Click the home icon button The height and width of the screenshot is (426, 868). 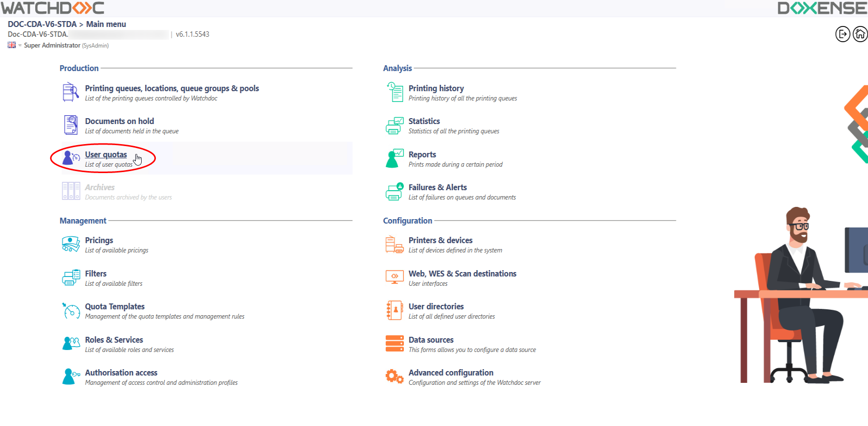[860, 34]
